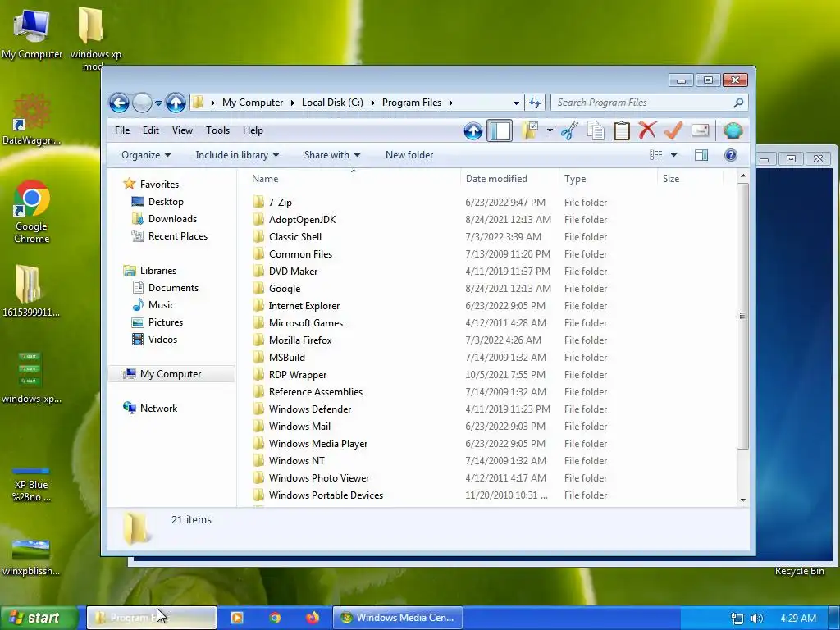The image size is (840, 630).
Task: Click the orange checkmark Properties icon
Action: (673, 130)
